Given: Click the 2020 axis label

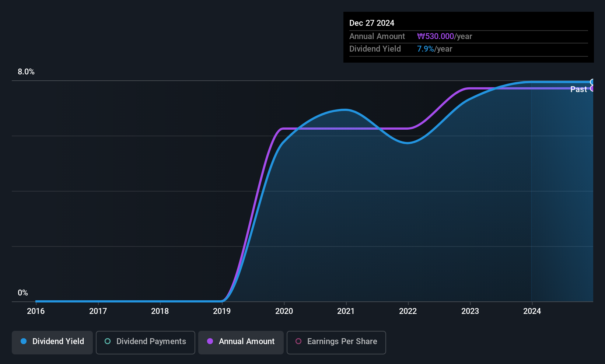Looking at the screenshot, I should 284,311.
